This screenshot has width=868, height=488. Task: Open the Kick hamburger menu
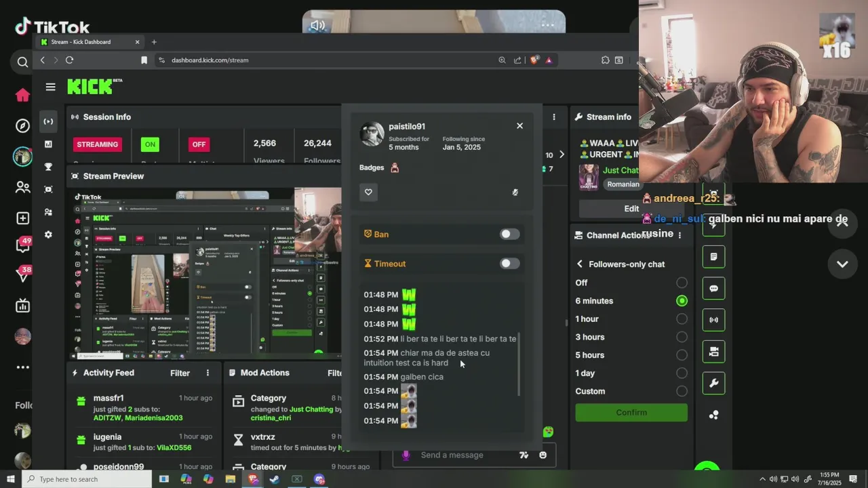click(50, 87)
